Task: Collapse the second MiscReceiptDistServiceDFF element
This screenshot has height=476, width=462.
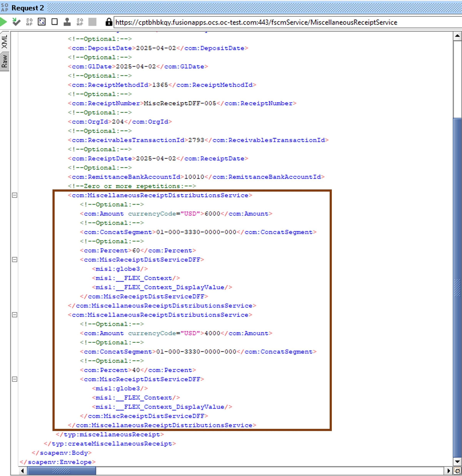Action: tap(15, 379)
